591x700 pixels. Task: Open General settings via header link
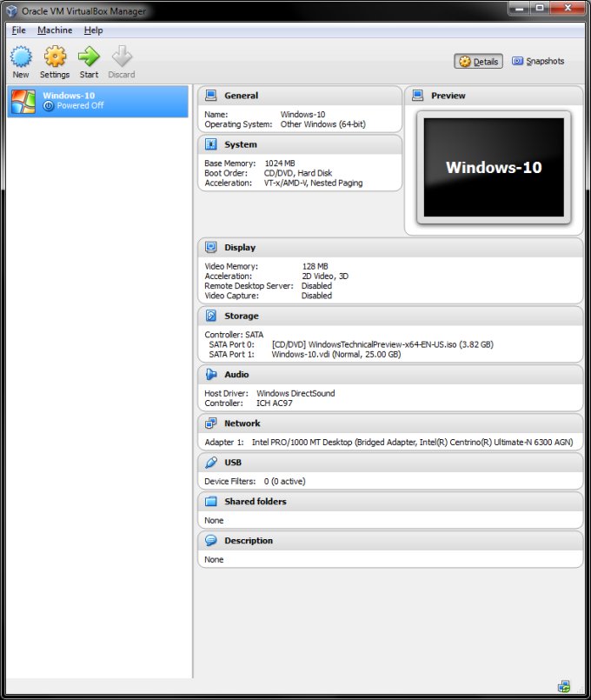click(x=242, y=96)
